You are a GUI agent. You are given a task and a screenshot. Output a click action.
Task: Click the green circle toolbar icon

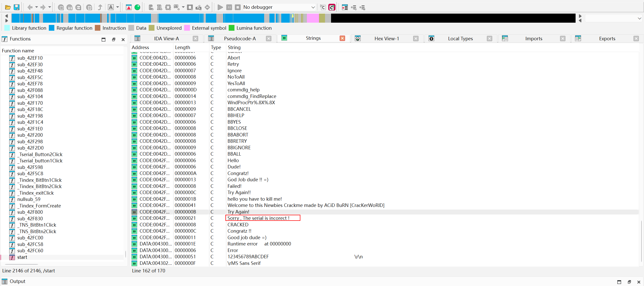pyautogui.click(x=137, y=7)
